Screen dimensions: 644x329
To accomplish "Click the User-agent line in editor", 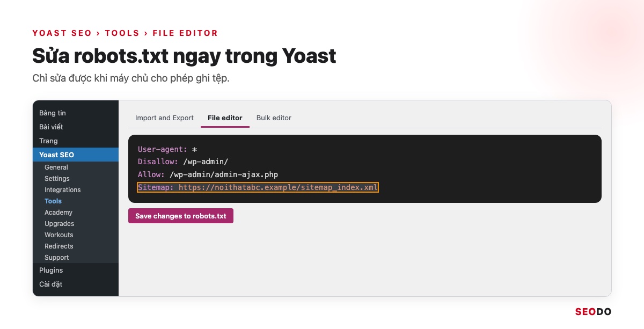I will pos(167,149).
